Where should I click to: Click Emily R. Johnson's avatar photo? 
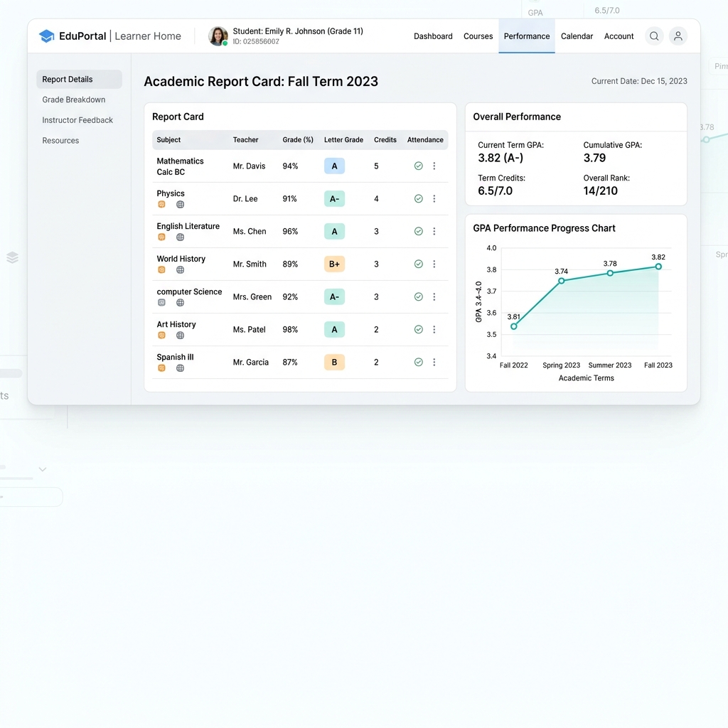218,36
